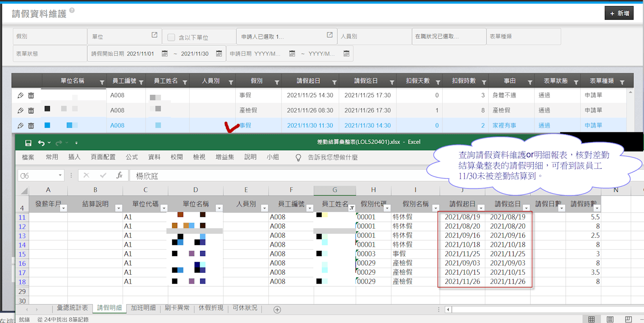
Task: Click the undo arrow in Excel
Action: (x=41, y=143)
